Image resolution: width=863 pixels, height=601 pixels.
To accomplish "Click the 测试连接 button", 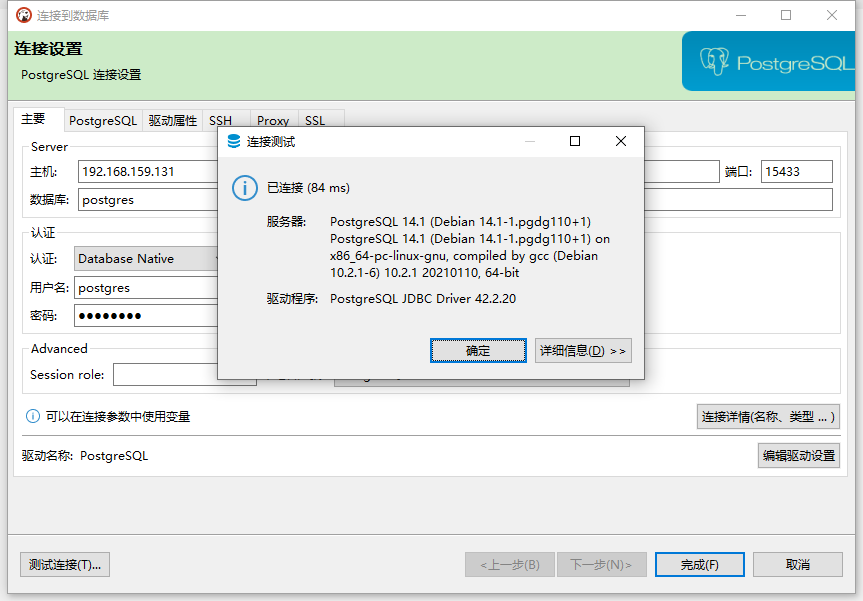I will coord(64,564).
